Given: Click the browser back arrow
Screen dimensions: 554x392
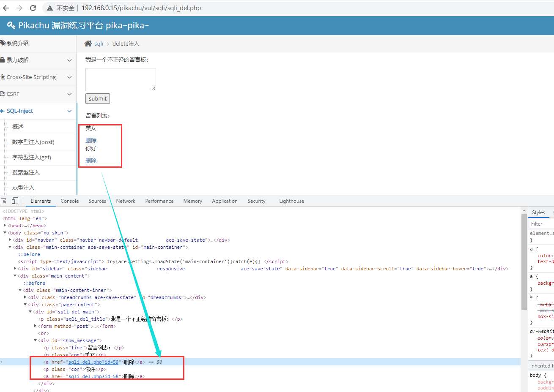Looking at the screenshot, I should pyautogui.click(x=6, y=8).
